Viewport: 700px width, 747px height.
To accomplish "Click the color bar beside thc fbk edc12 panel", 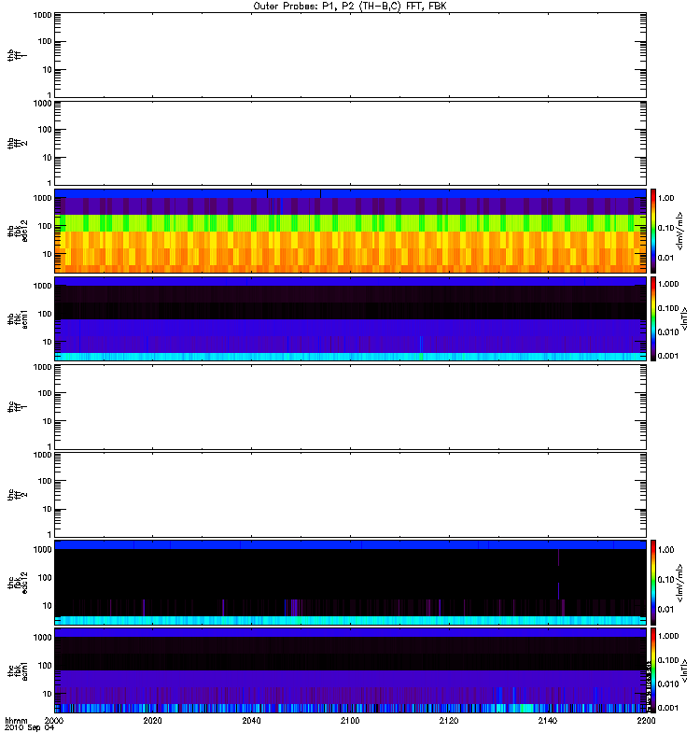I will tap(653, 583).
